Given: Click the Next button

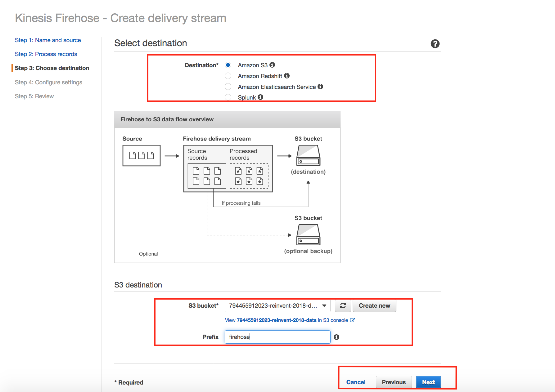Looking at the screenshot, I should pyautogui.click(x=428, y=382).
